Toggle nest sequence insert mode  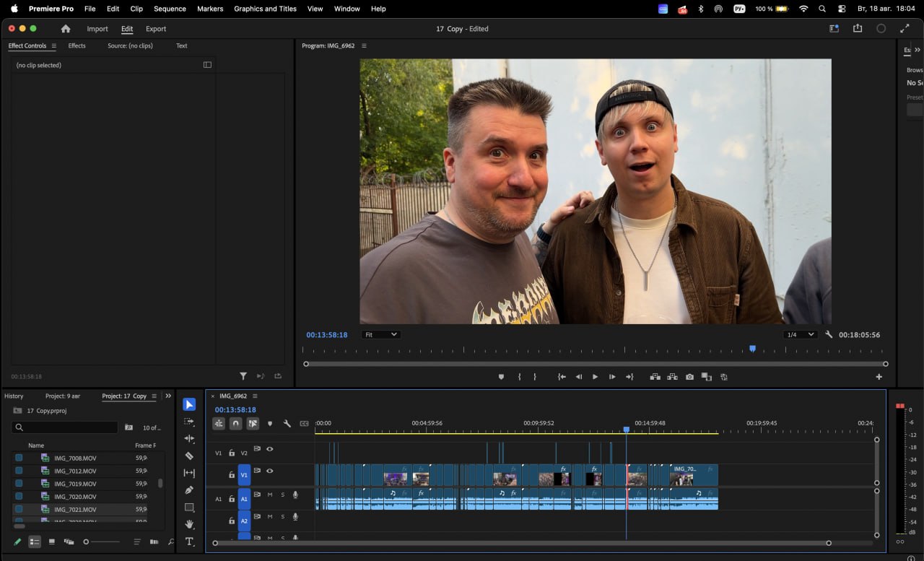219,424
